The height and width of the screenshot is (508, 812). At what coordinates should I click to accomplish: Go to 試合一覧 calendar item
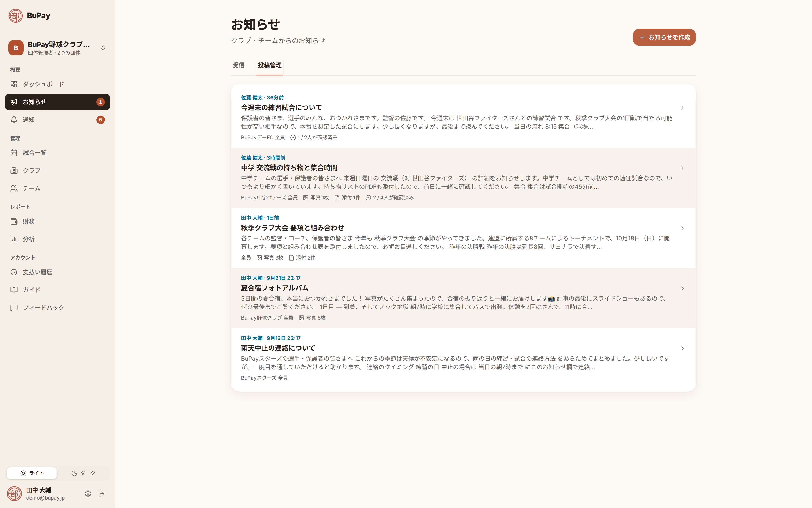[57, 153]
